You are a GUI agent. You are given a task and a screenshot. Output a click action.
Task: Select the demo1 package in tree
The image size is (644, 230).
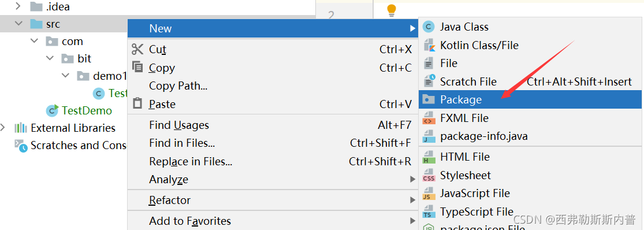[x=110, y=76]
